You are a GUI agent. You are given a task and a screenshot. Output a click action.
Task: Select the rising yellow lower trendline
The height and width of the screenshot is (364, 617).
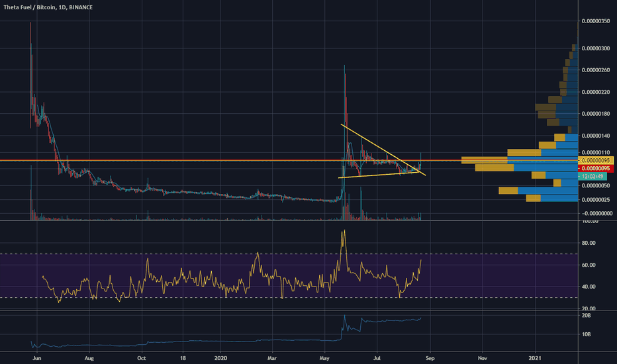(379, 175)
